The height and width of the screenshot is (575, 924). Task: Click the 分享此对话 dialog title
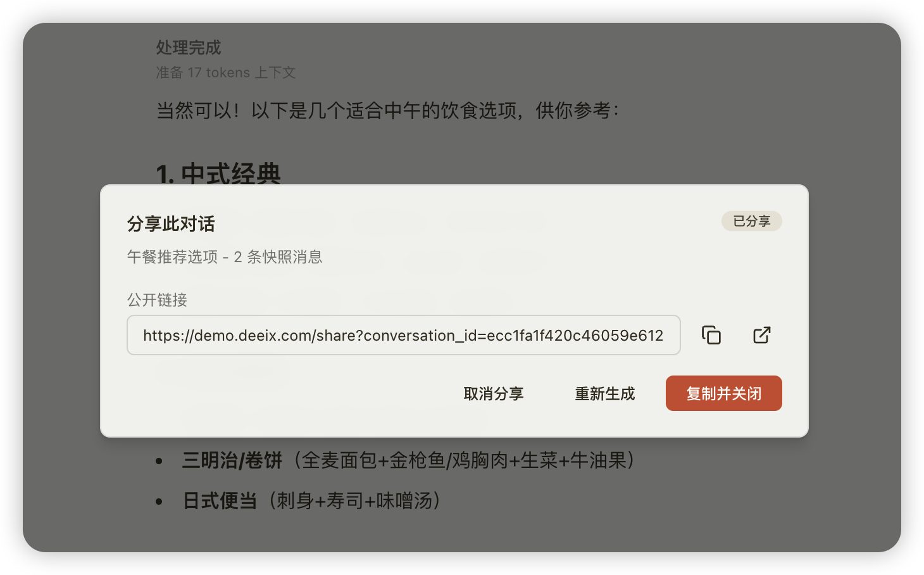(x=171, y=224)
